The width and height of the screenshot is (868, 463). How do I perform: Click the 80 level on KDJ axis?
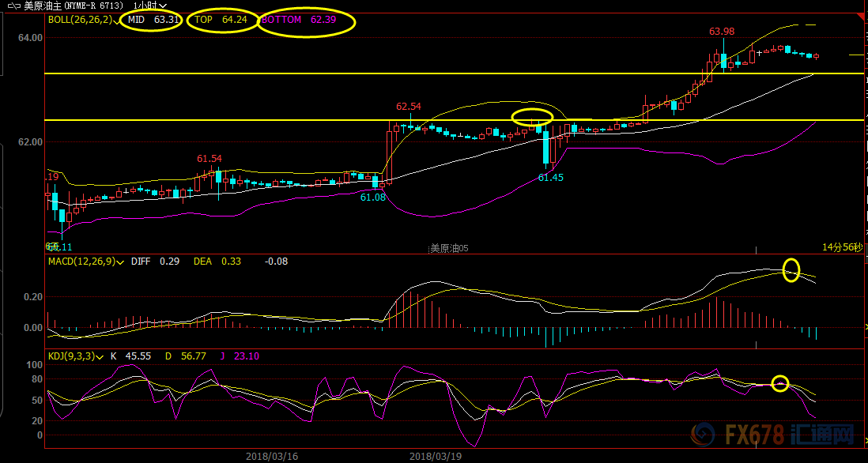click(x=36, y=379)
